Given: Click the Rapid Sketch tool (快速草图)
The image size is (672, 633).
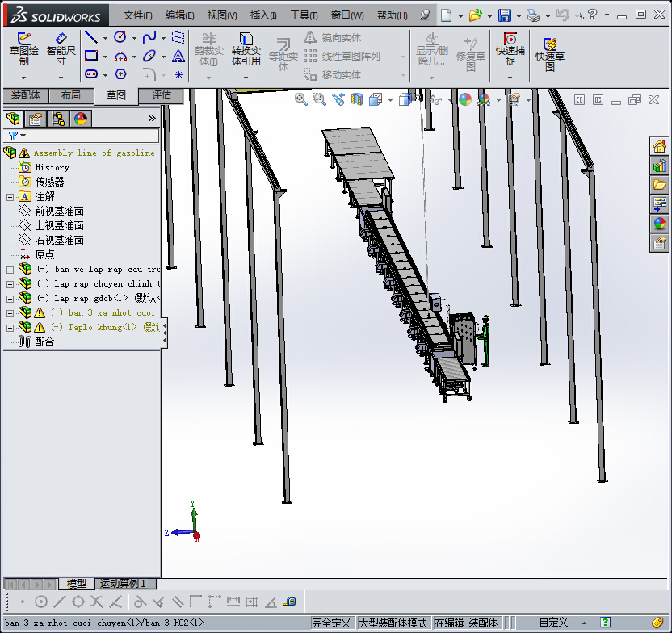Looking at the screenshot, I should 550,55.
